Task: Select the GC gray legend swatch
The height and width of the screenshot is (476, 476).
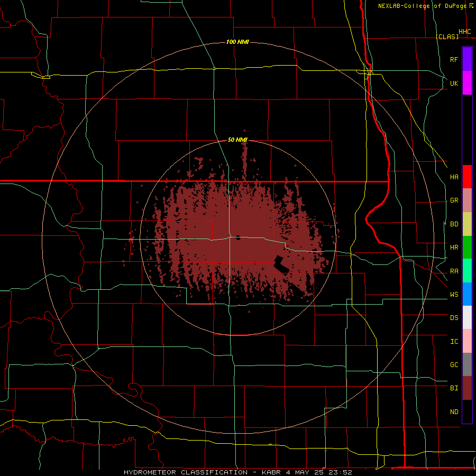Action: [467, 364]
